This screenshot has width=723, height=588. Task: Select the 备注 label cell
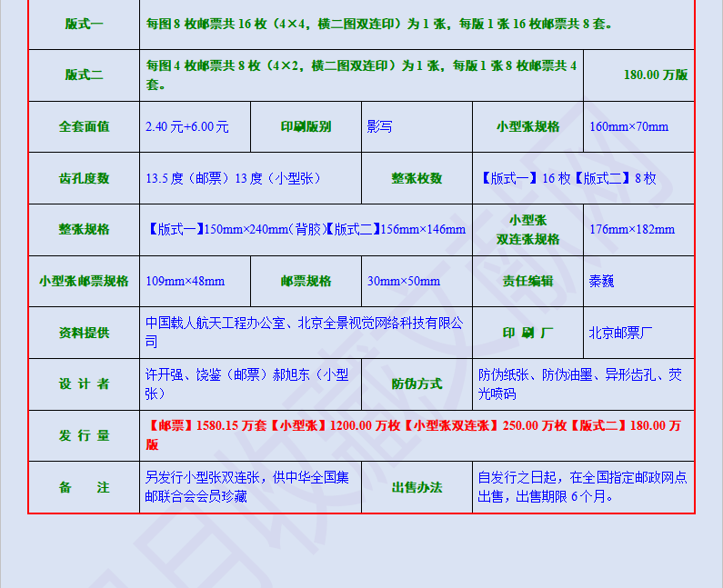(84, 487)
